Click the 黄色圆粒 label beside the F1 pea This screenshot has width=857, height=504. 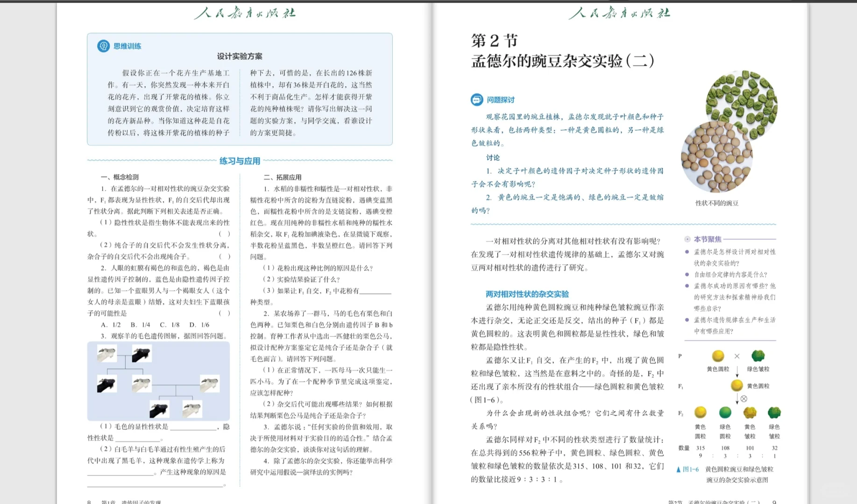pos(758,386)
